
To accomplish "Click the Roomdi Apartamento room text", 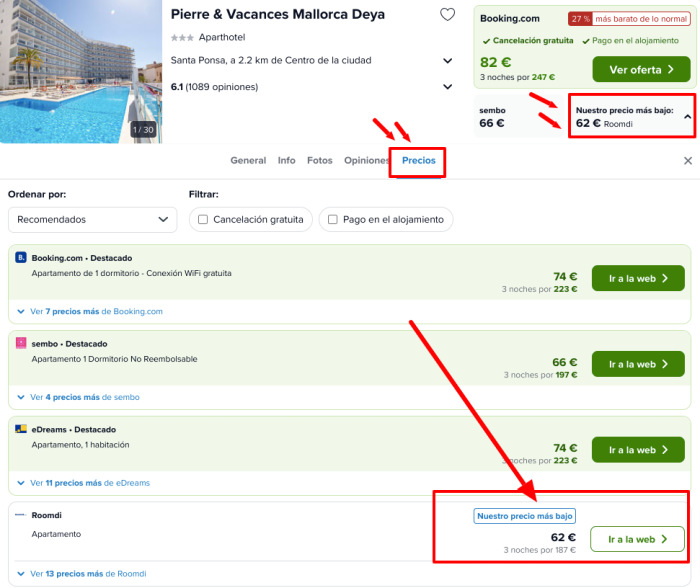I will point(56,534).
